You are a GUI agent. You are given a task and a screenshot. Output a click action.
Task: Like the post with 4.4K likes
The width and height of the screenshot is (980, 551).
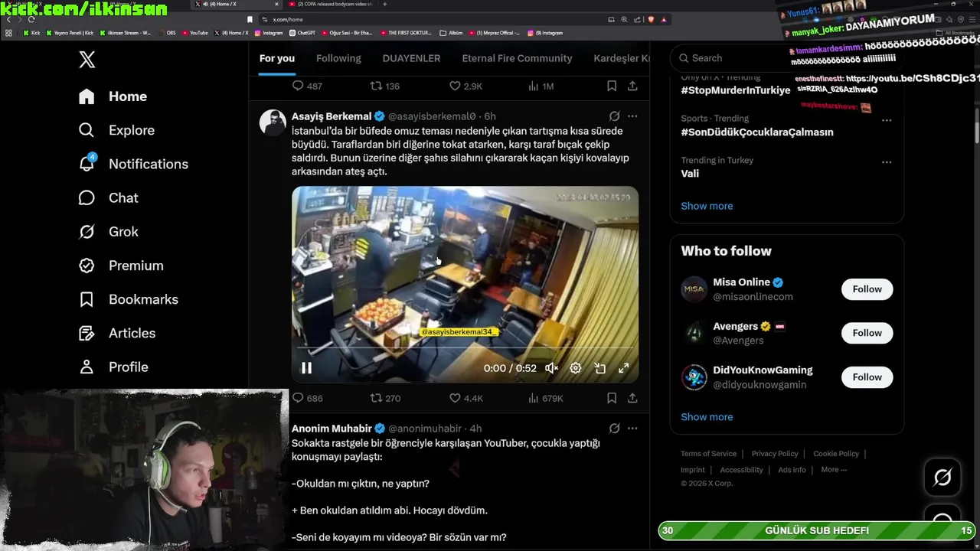coord(465,398)
